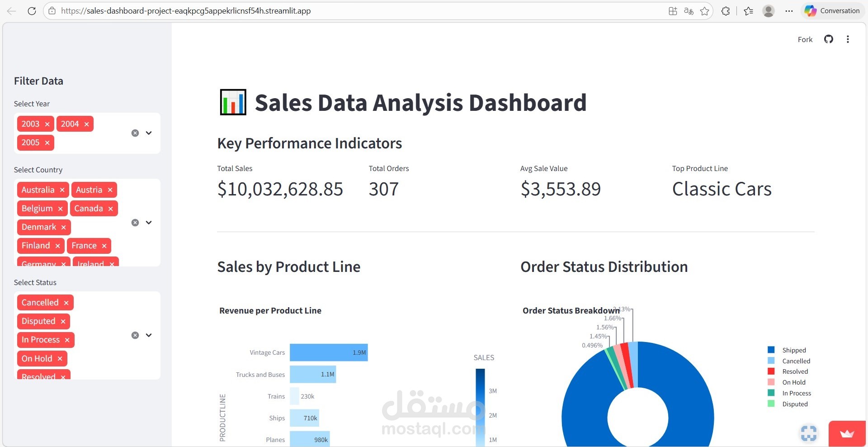
Task: Open favorites list icon
Action: coord(748,11)
